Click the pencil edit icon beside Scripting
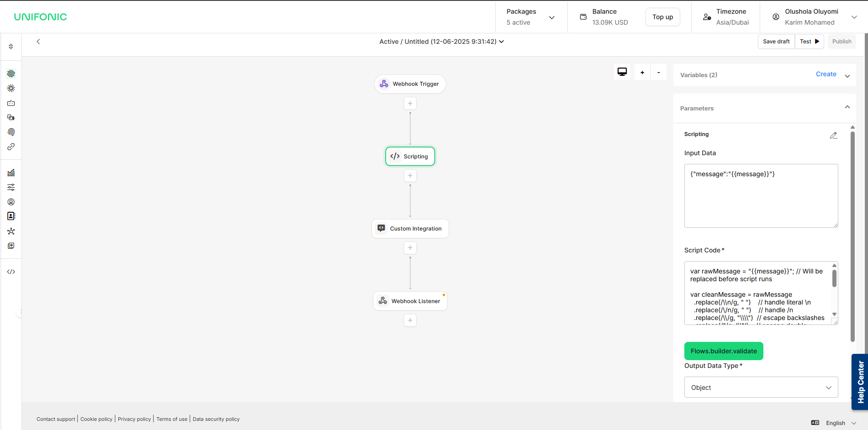Viewport: 868px width, 430px height. pos(833,136)
